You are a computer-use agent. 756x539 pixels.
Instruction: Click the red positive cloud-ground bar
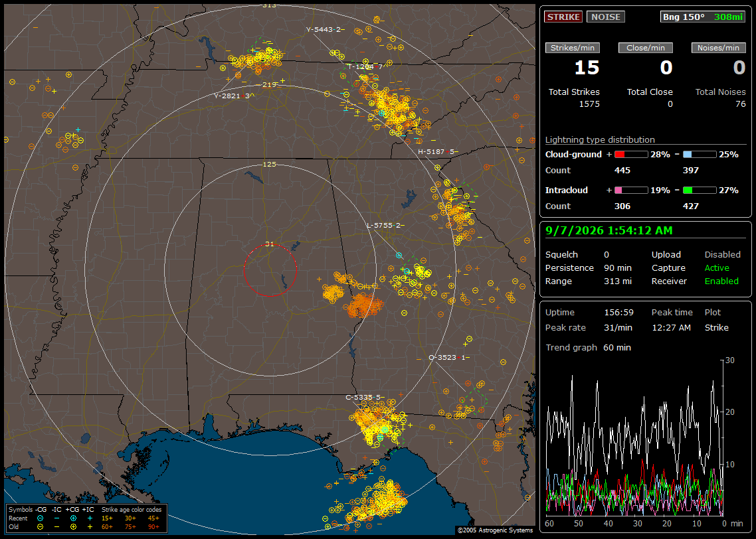click(x=631, y=155)
